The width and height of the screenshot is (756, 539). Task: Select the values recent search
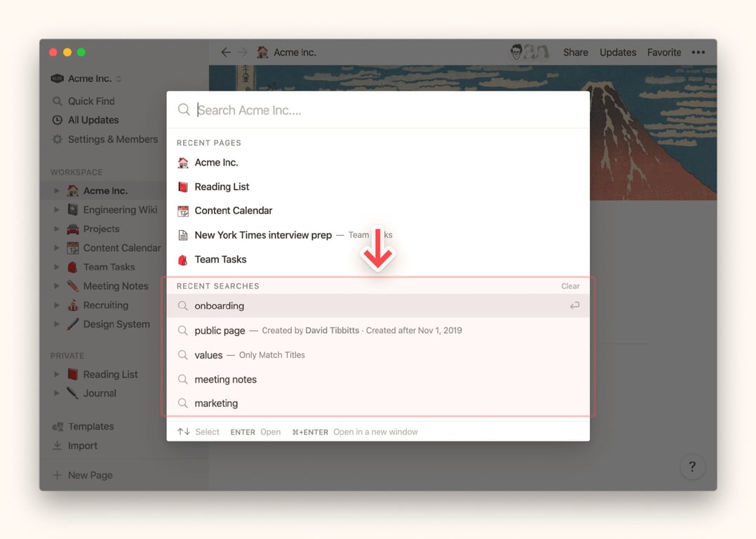click(x=378, y=355)
